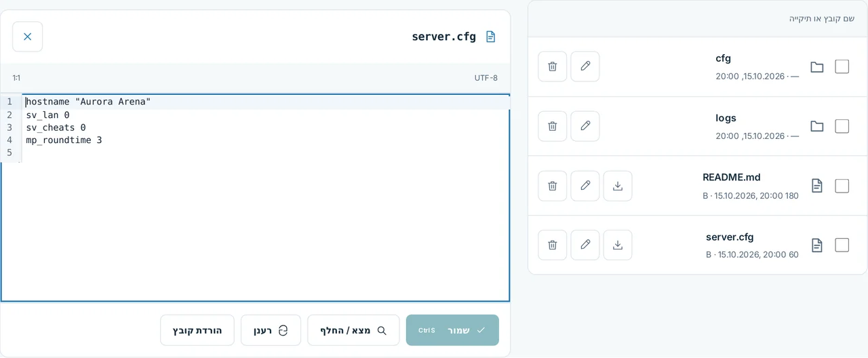Delete README.md using trash icon
868x358 pixels.
coord(553,186)
